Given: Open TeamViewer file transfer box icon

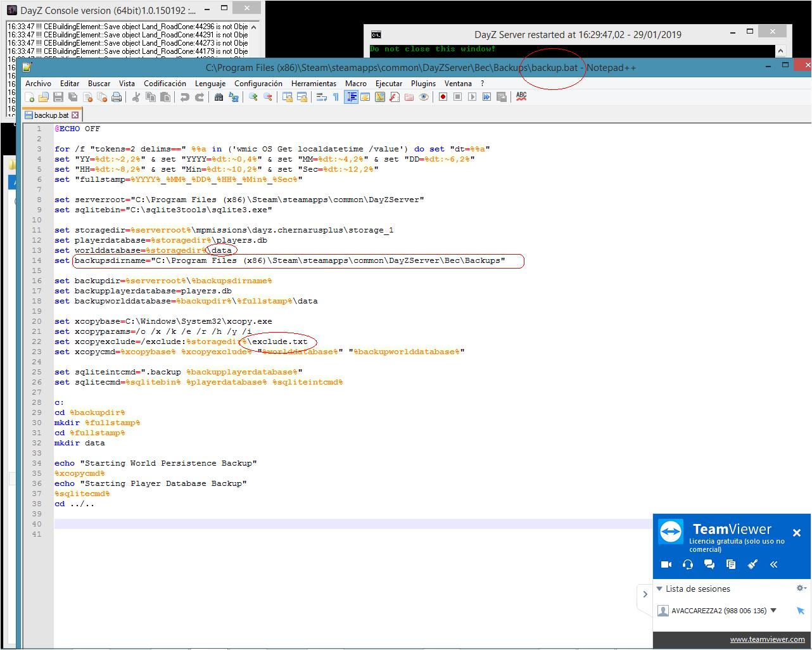Looking at the screenshot, I should (x=731, y=564).
